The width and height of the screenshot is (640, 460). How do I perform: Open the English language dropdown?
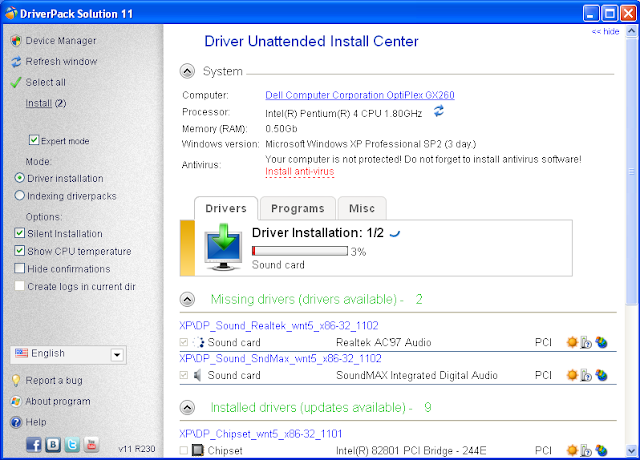(x=68, y=354)
